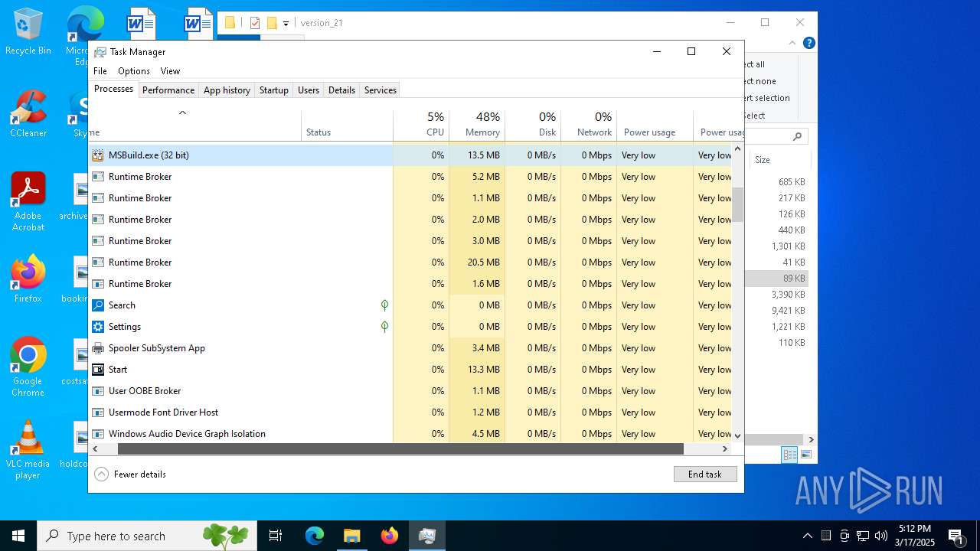
Task: Collapse the File Explorer ribbon chevron
Action: coord(792,44)
